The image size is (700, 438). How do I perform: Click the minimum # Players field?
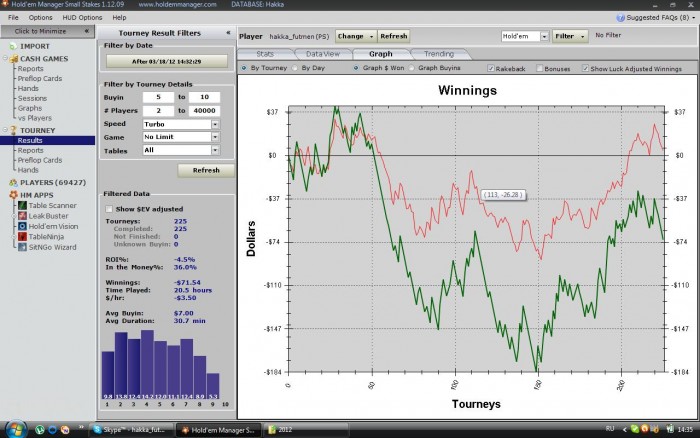click(158, 110)
